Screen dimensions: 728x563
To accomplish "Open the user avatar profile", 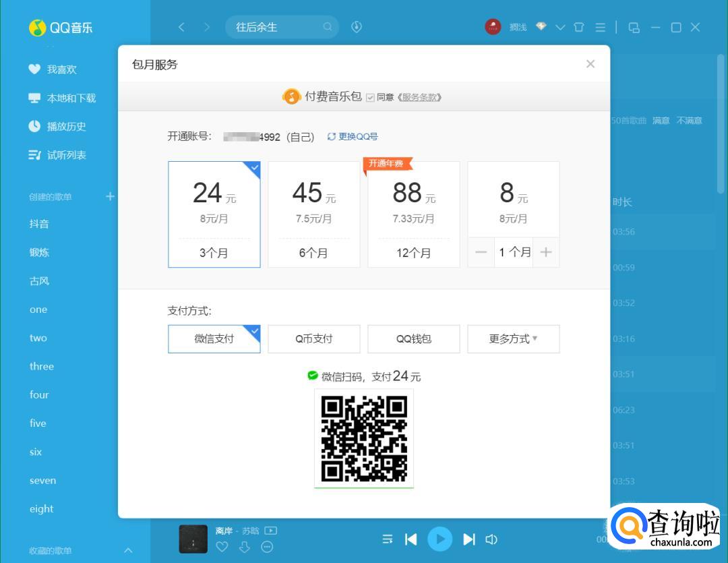I will point(493,27).
